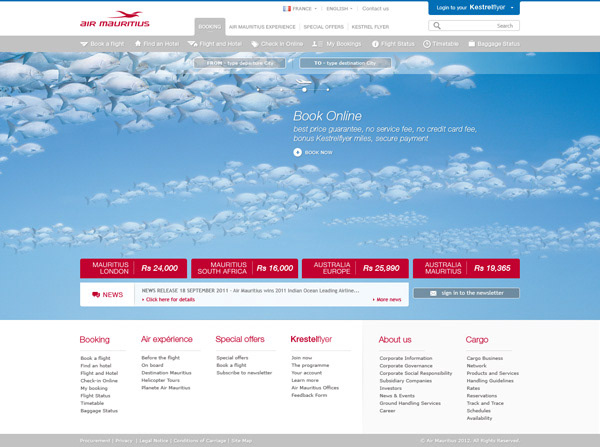Open the Privacy link in the footer bar
The height and width of the screenshot is (447, 600).
(x=124, y=441)
